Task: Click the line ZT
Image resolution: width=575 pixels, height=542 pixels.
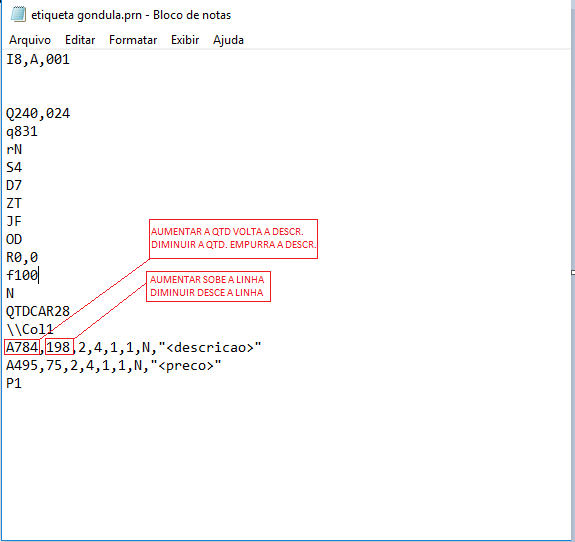Action: click(14, 203)
